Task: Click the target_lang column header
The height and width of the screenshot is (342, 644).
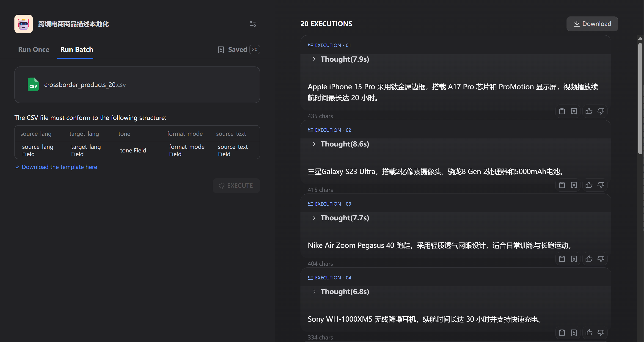Action: click(x=84, y=134)
